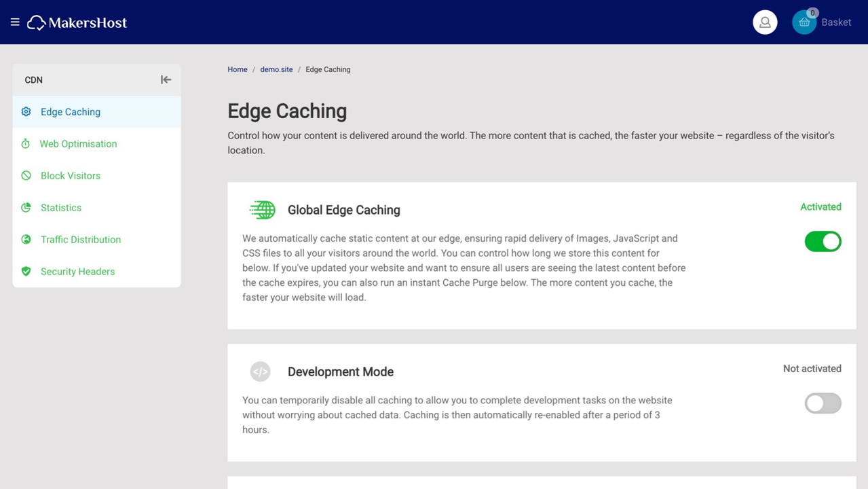Open the demo.site breadcrumb link
This screenshot has width=868, height=489.
276,69
